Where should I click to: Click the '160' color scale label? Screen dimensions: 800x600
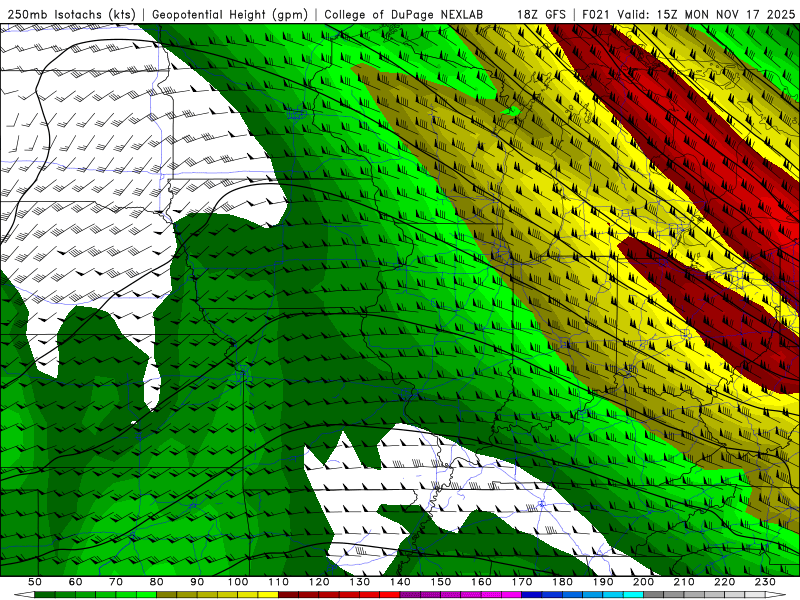(x=481, y=582)
